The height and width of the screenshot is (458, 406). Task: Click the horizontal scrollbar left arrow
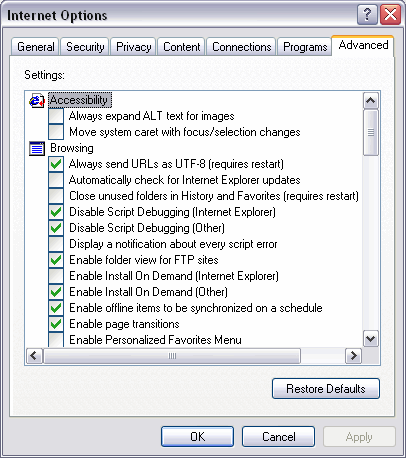pyautogui.click(x=34, y=356)
